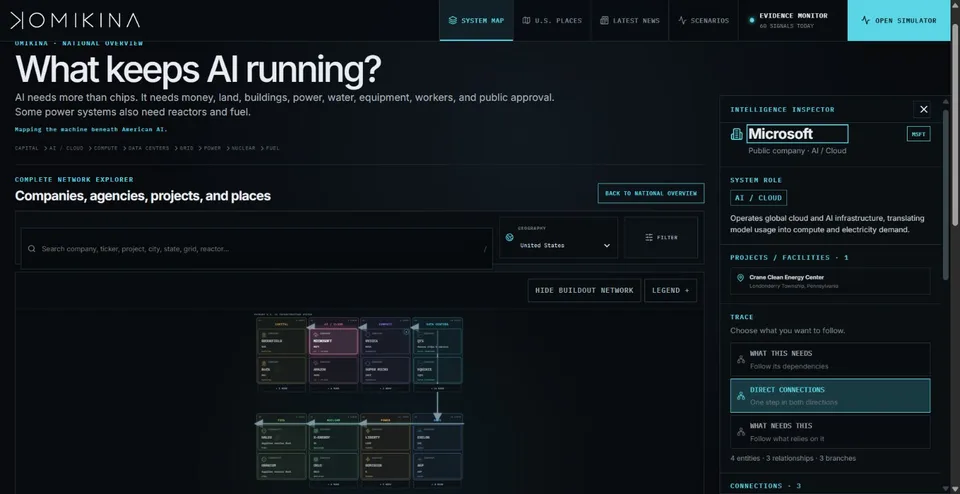Open Crane Clean Energy Center facility

[x=830, y=282]
